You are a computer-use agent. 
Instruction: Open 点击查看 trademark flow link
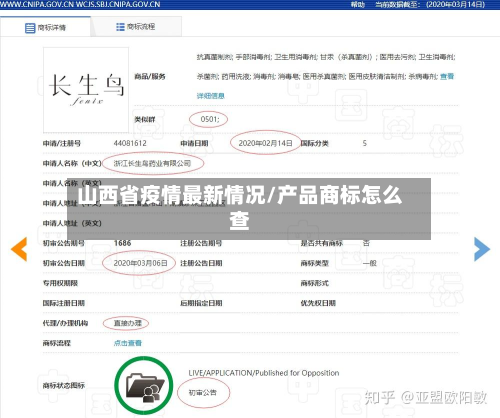[x=128, y=343]
